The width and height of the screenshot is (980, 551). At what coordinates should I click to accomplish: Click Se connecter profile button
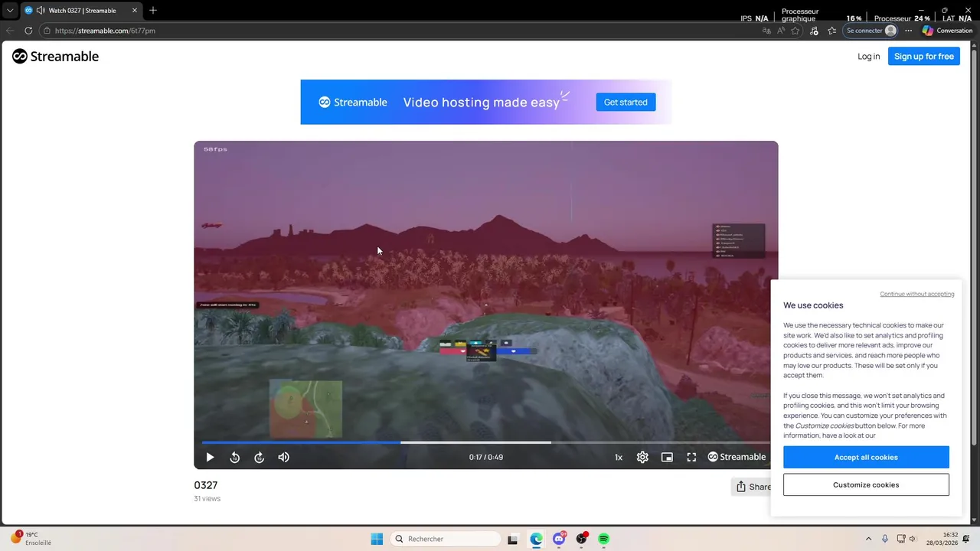pyautogui.click(x=871, y=31)
